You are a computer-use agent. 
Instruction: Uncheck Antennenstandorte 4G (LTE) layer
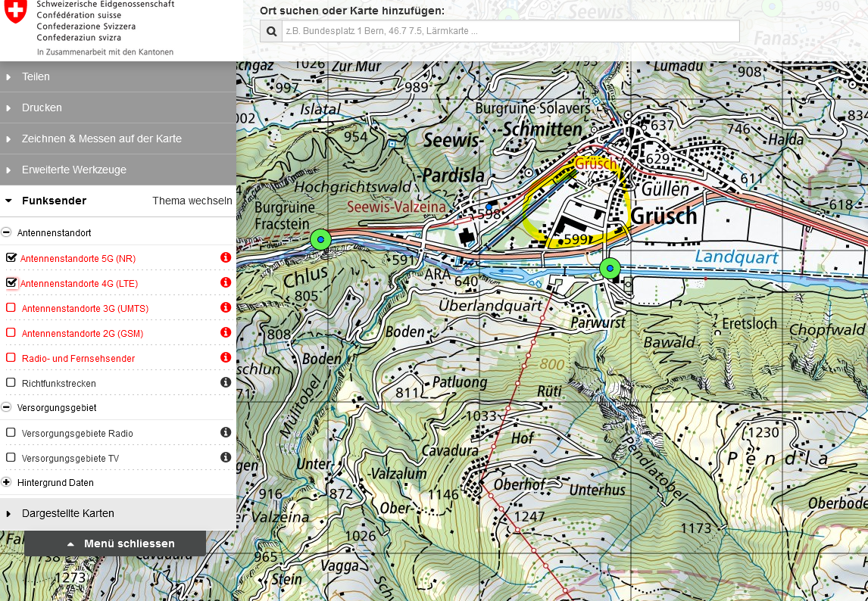(x=11, y=283)
